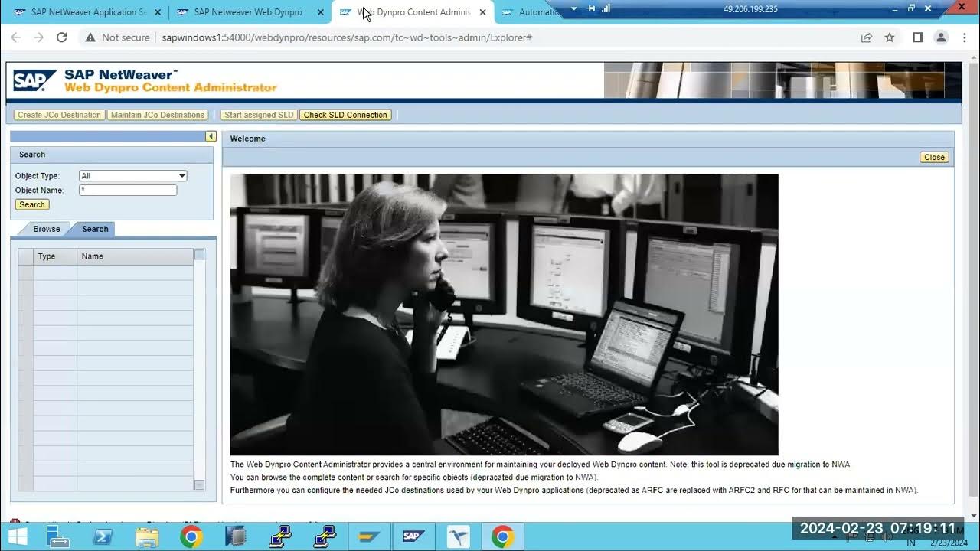Click the 49.206.199.235 address on connection bar
The height and width of the screenshot is (551, 980).
coord(750,8)
